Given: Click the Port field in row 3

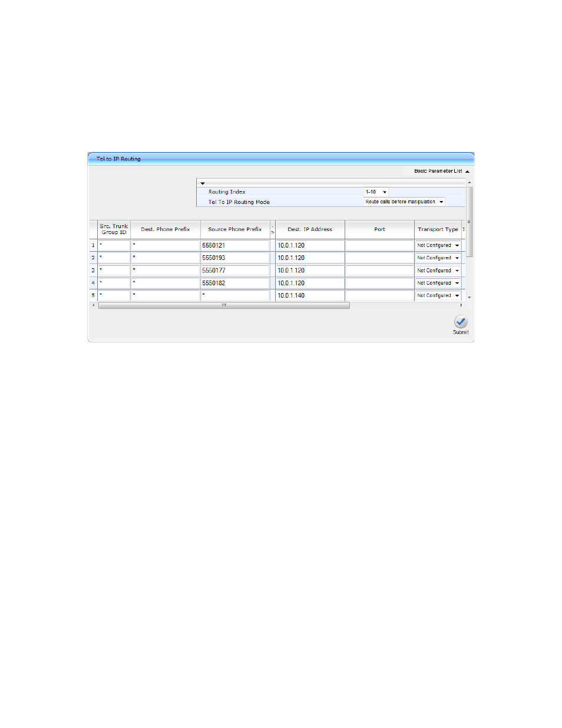Looking at the screenshot, I should point(380,271).
